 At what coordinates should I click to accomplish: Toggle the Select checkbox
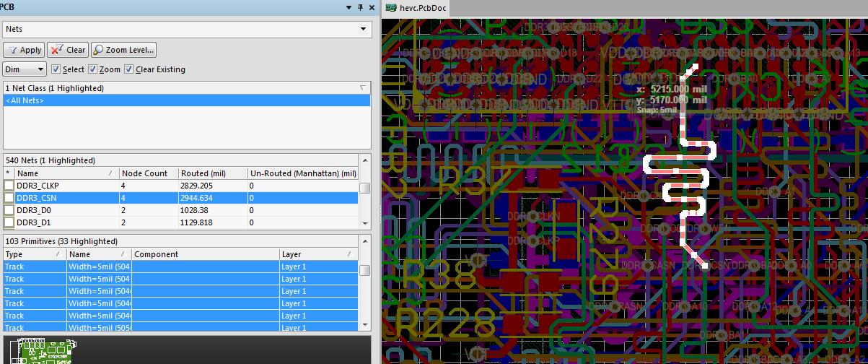point(56,69)
